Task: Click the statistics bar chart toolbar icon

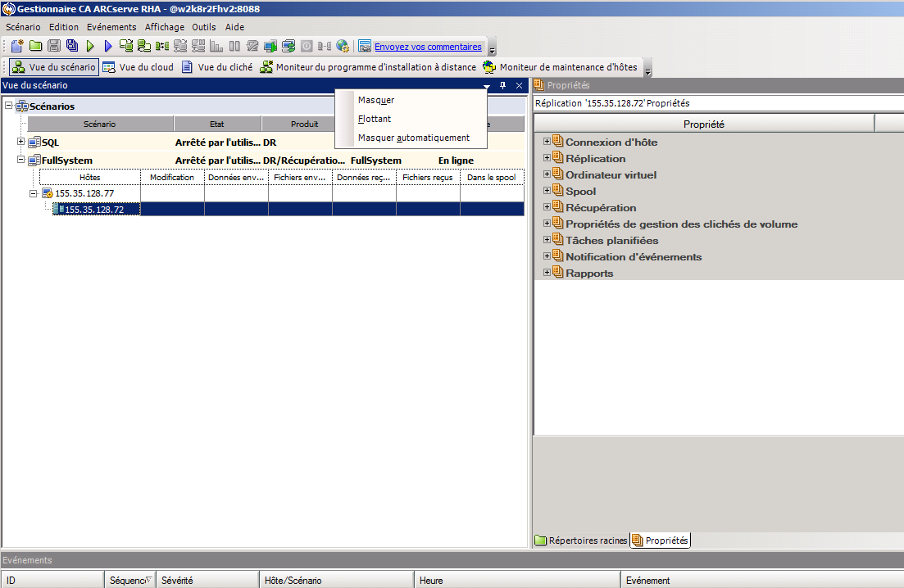Action: (216, 46)
